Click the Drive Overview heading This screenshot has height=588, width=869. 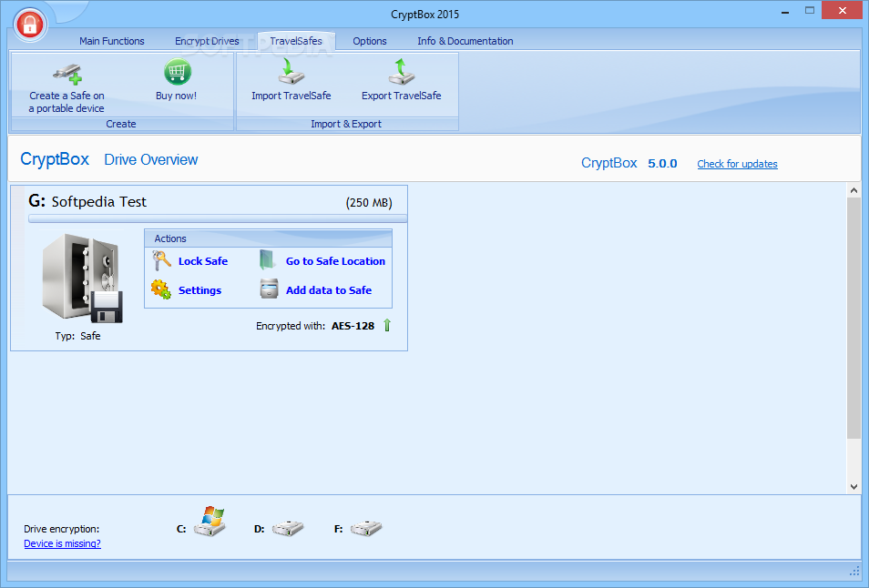(150, 159)
